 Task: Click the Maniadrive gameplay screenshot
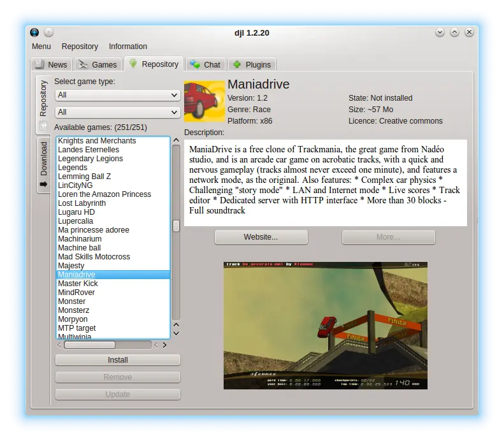pos(326,326)
